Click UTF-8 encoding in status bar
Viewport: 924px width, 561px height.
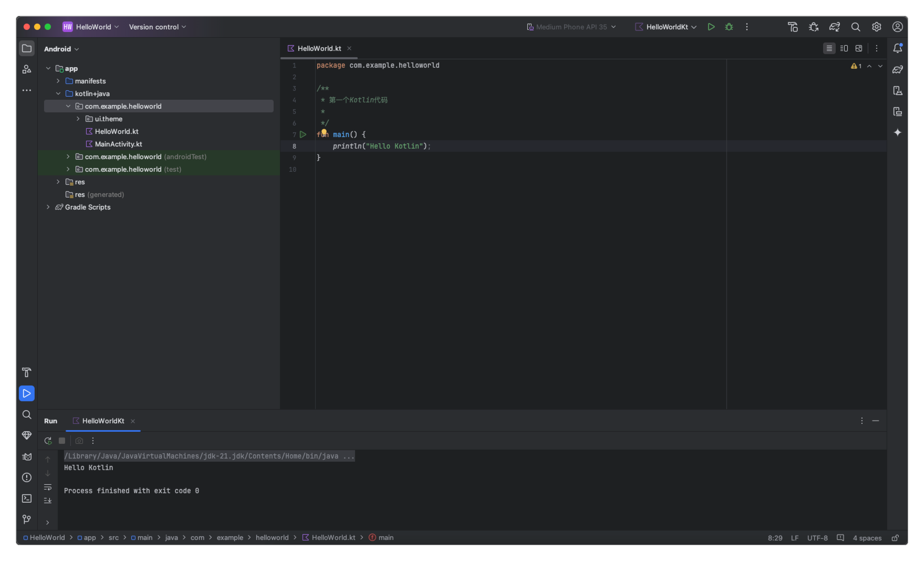817,538
